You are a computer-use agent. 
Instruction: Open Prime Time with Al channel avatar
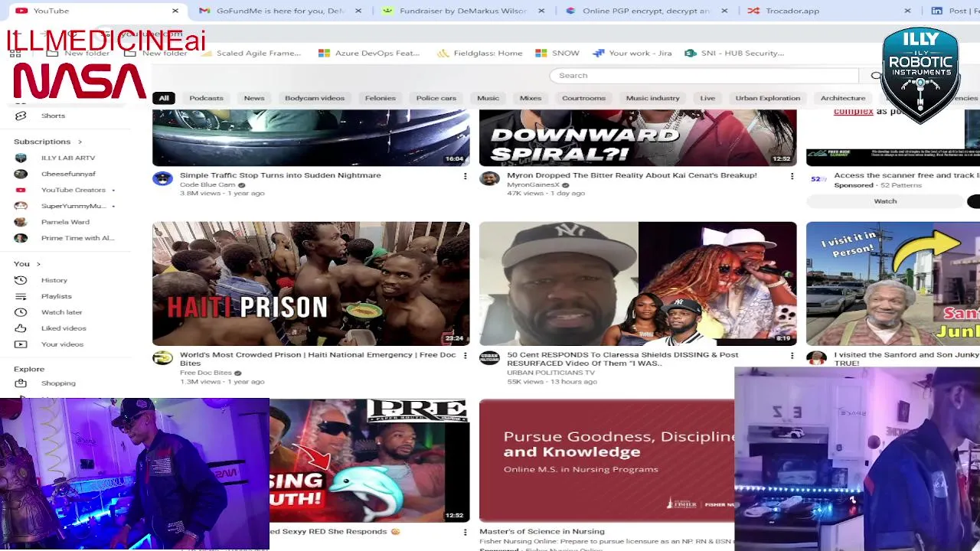(21, 238)
